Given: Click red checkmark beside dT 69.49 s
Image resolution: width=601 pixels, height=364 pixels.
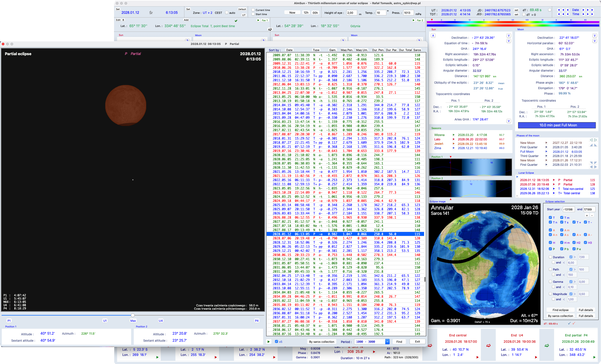Looking at the screenshot, I should tap(574, 323).
